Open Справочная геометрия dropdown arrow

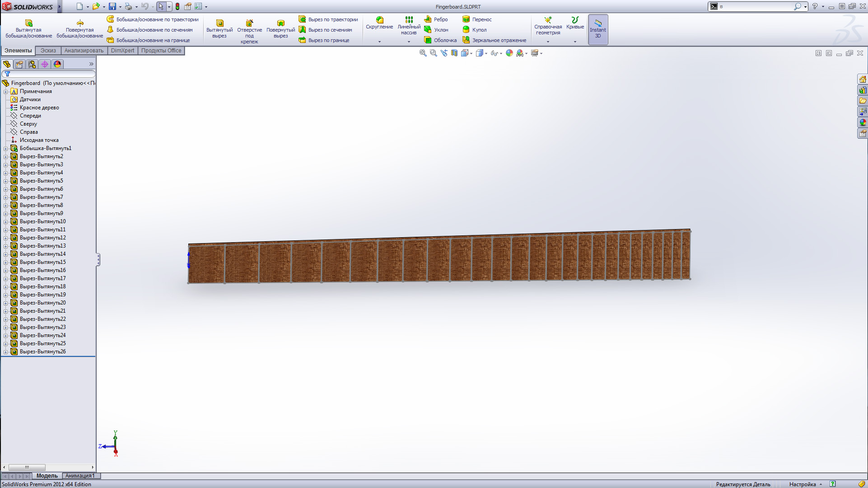click(548, 42)
